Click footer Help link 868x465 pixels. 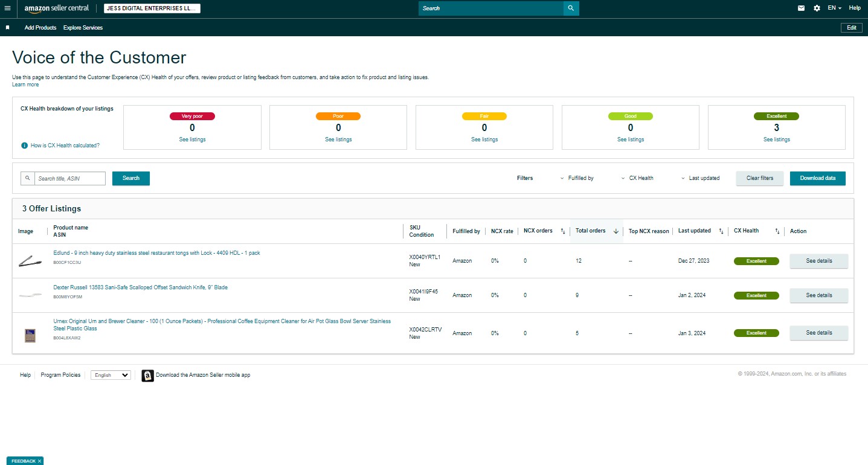[x=25, y=375]
